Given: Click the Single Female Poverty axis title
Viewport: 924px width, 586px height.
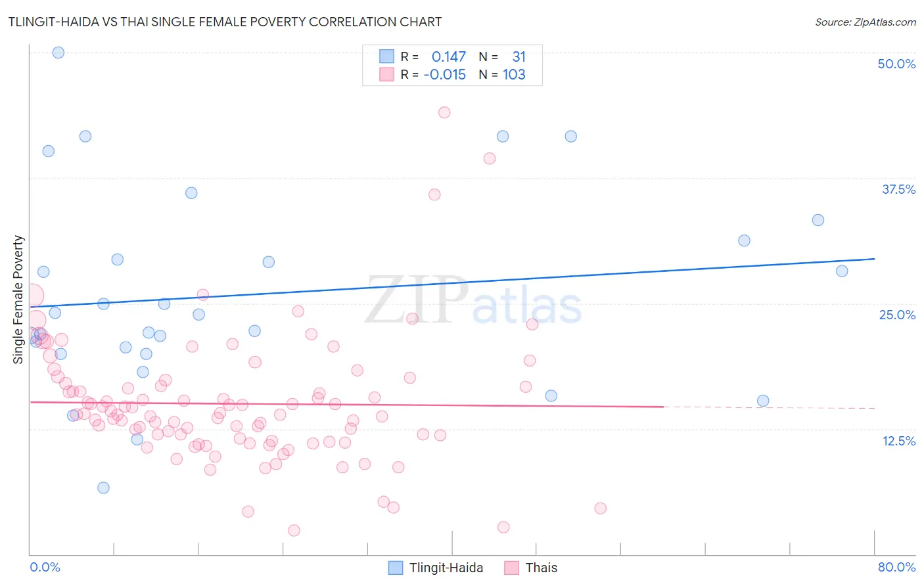Looking at the screenshot, I should coord(18,300).
